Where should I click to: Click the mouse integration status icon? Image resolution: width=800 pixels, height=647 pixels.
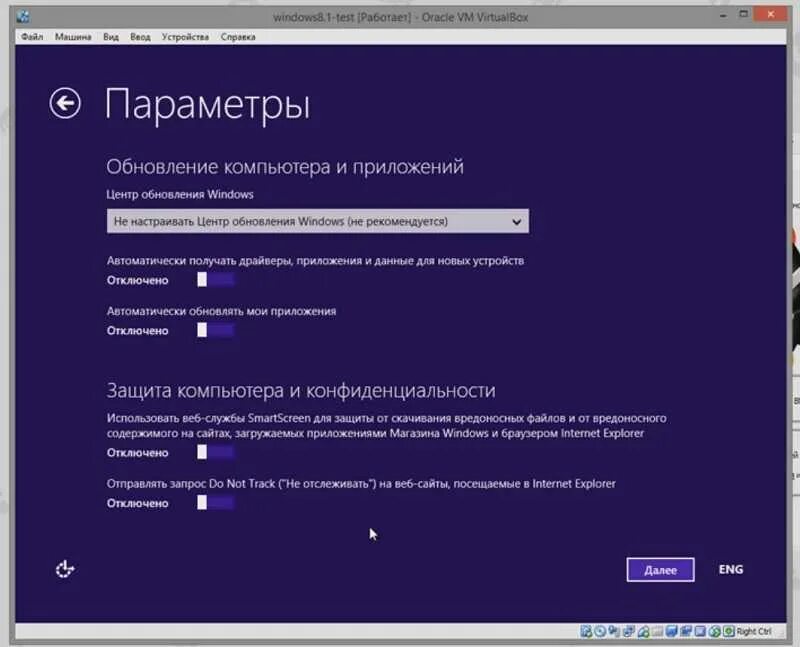point(715,632)
